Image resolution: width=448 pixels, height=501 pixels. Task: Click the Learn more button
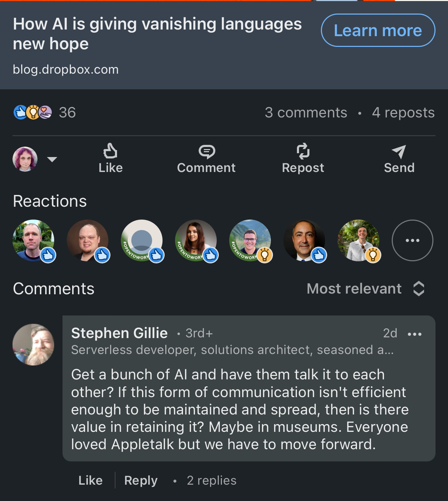click(378, 31)
